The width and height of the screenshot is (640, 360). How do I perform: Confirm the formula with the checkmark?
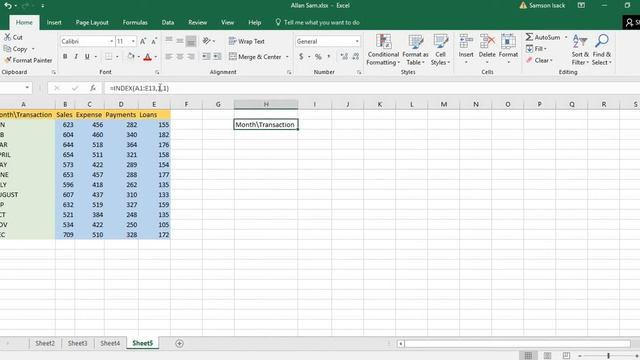[x=75, y=88]
